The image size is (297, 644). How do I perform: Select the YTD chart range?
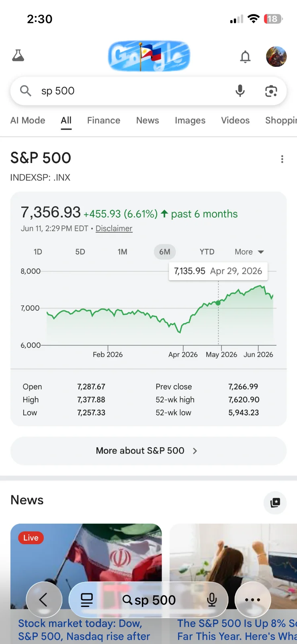[x=207, y=252]
